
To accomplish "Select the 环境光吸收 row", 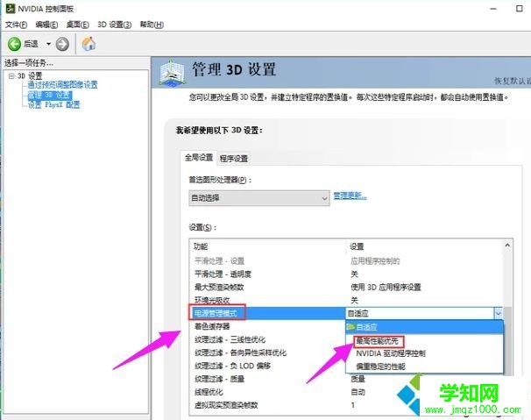I will [x=345, y=300].
